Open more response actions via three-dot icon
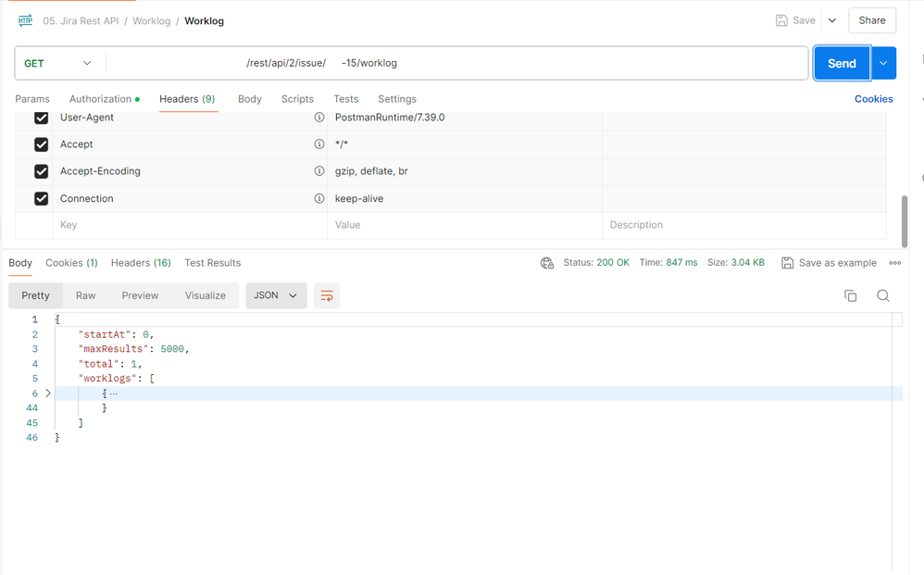The height and width of the screenshot is (575, 924). 894,263
